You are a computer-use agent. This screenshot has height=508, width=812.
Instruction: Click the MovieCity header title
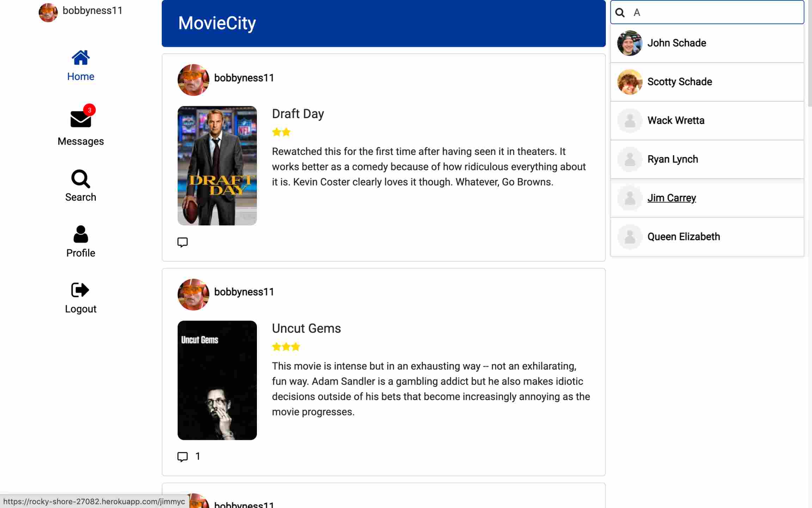217,23
